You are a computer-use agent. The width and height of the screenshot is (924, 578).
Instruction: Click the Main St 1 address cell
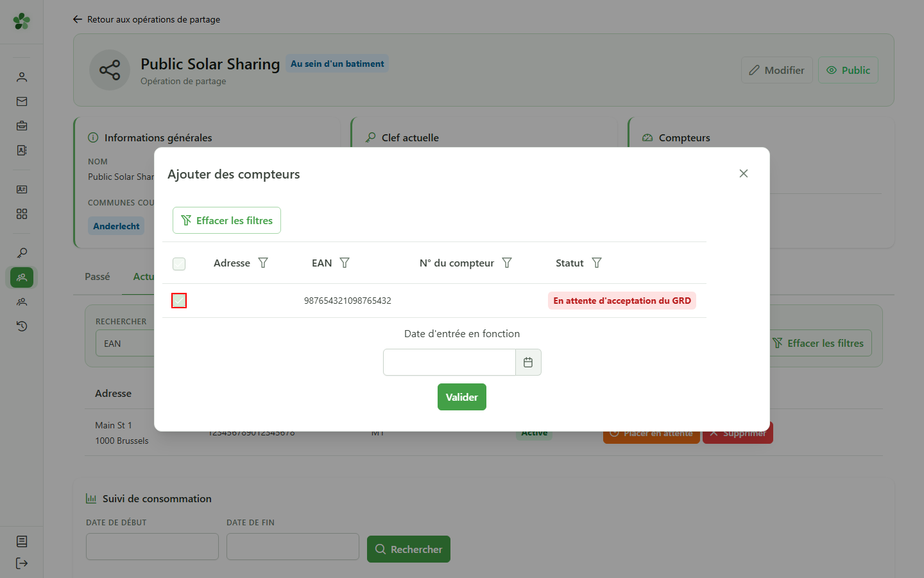(121, 433)
